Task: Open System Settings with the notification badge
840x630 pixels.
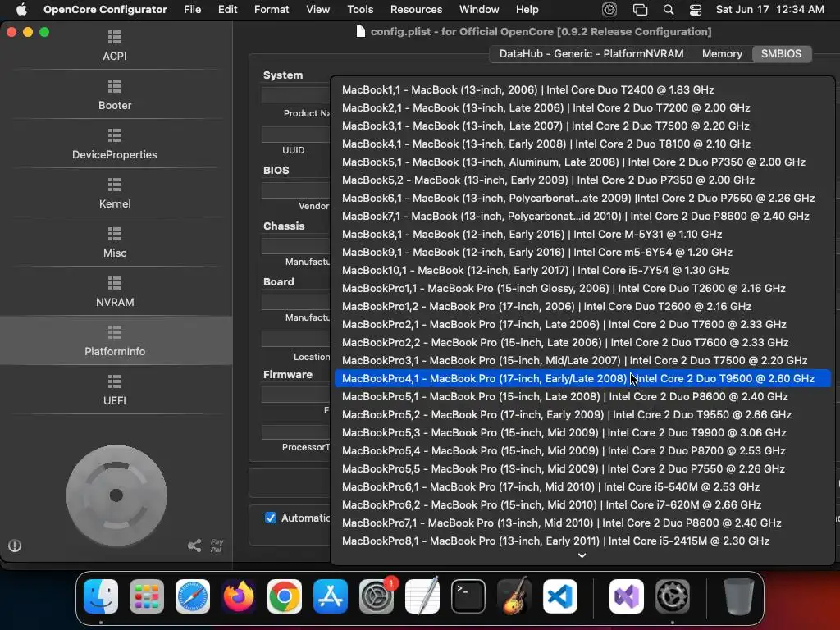Action: (x=377, y=596)
